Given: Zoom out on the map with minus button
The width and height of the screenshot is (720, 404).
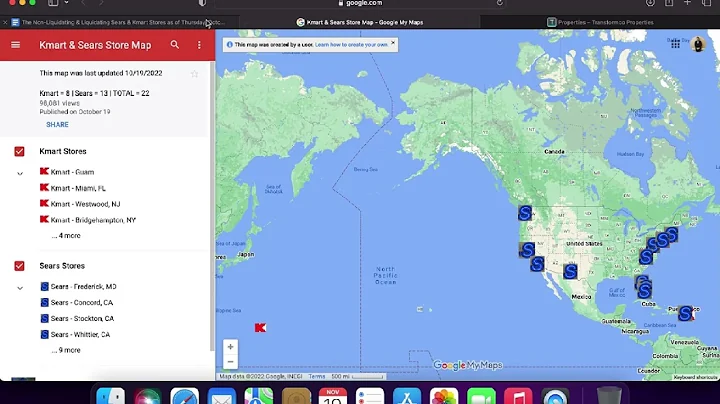Looking at the screenshot, I should [x=231, y=362].
